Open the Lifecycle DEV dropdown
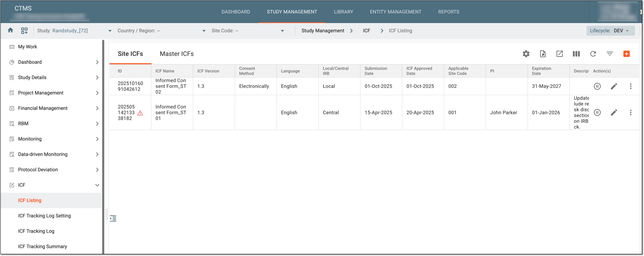The height and width of the screenshot is (256, 644). [610, 31]
